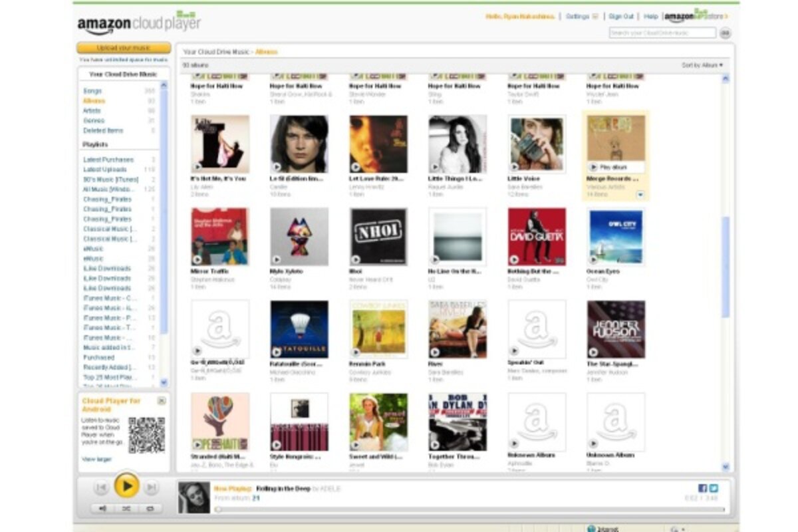798x532 pixels.
Task: Click the album grid scroll up arrow
Action: click(726, 78)
